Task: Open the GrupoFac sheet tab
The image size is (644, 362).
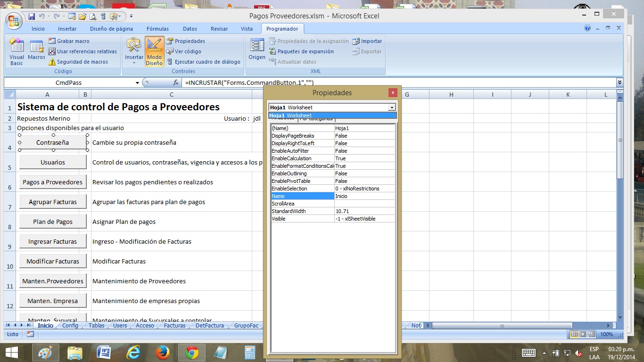Action: tap(246, 326)
